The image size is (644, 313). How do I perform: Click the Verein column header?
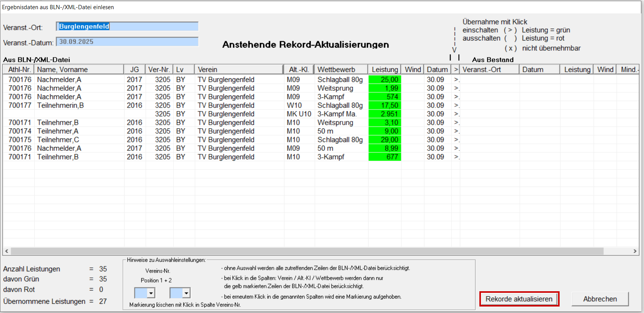point(239,69)
